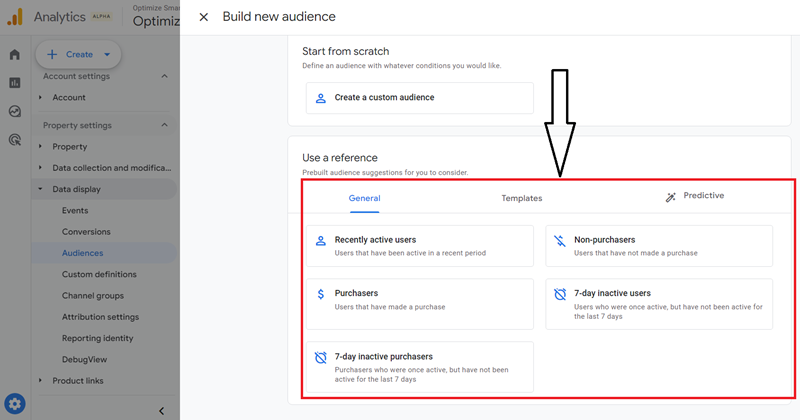Click Data collection and modifica... label
Image resolution: width=800 pixels, height=420 pixels.
point(112,168)
